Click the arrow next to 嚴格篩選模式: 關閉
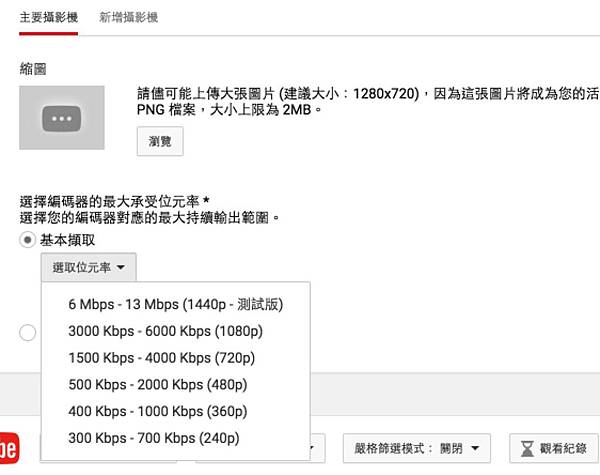 point(474,450)
